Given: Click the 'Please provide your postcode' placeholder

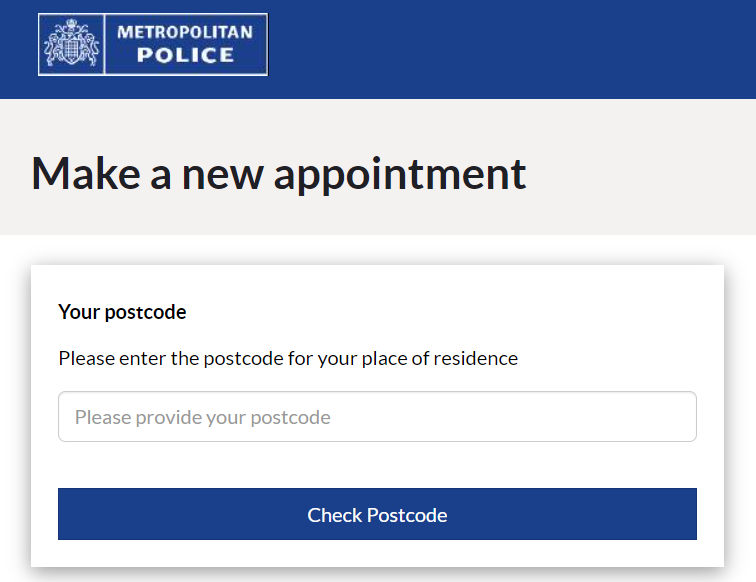Looking at the screenshot, I should click(x=202, y=417).
